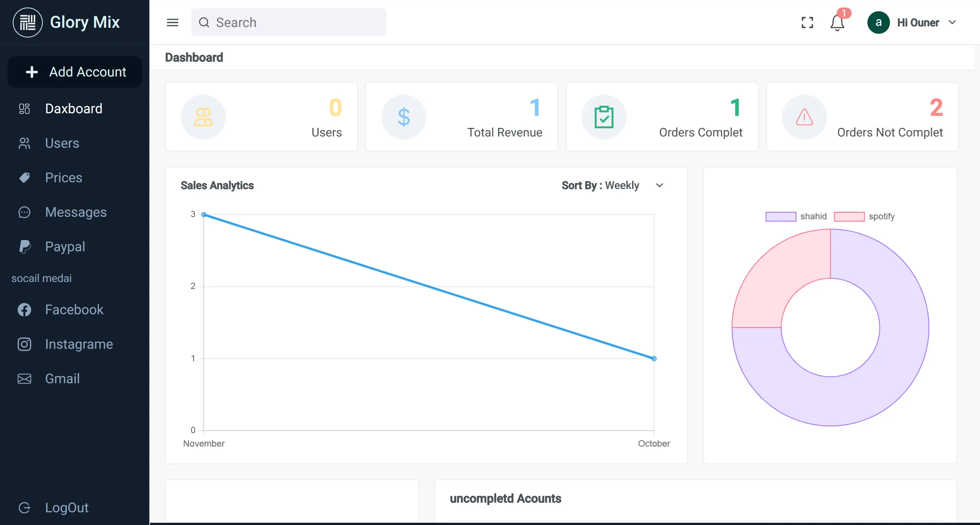Select the Paypal menu item
The width and height of the screenshot is (980, 525).
(75, 247)
